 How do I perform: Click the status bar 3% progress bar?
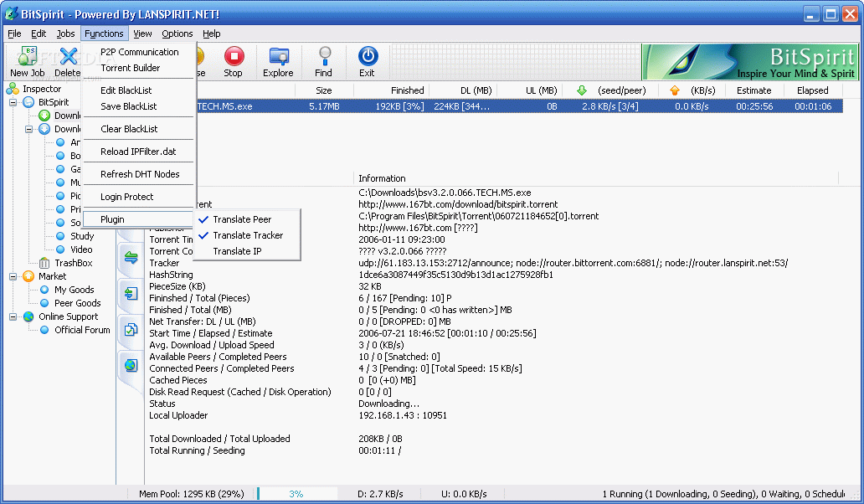point(296,494)
